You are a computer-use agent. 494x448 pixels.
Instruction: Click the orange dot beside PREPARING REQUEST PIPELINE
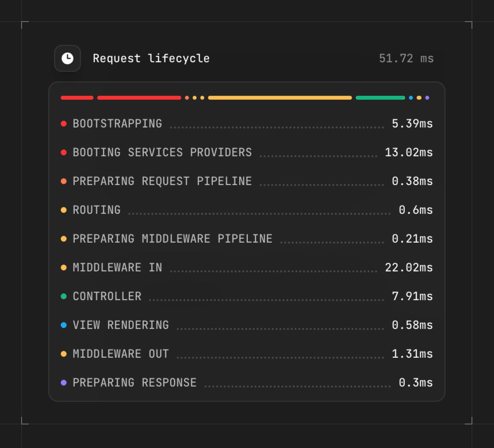click(x=64, y=181)
